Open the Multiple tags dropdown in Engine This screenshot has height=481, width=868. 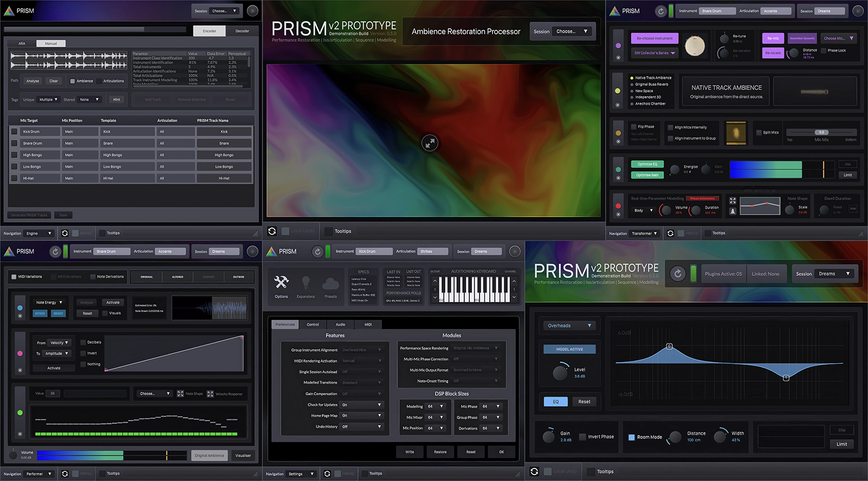48,99
